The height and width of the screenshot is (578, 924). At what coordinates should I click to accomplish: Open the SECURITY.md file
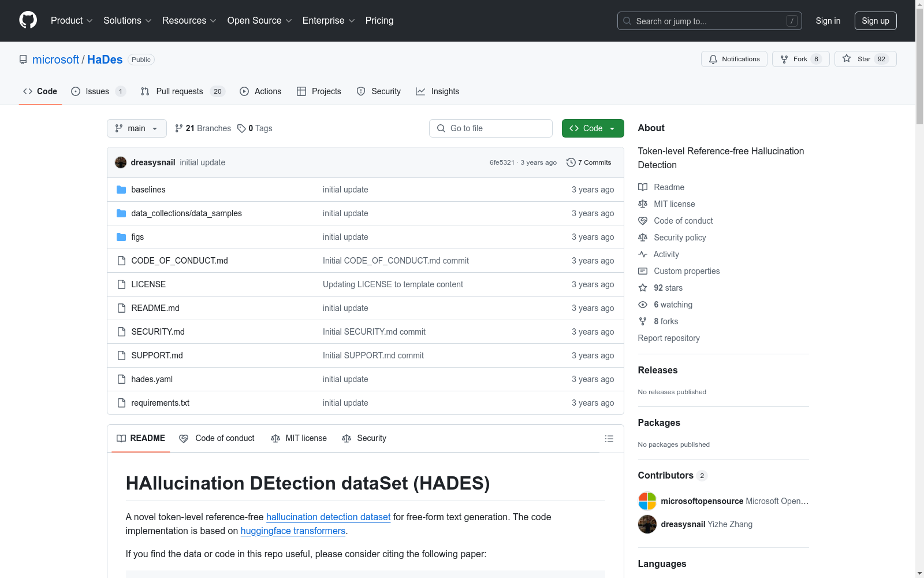click(158, 332)
